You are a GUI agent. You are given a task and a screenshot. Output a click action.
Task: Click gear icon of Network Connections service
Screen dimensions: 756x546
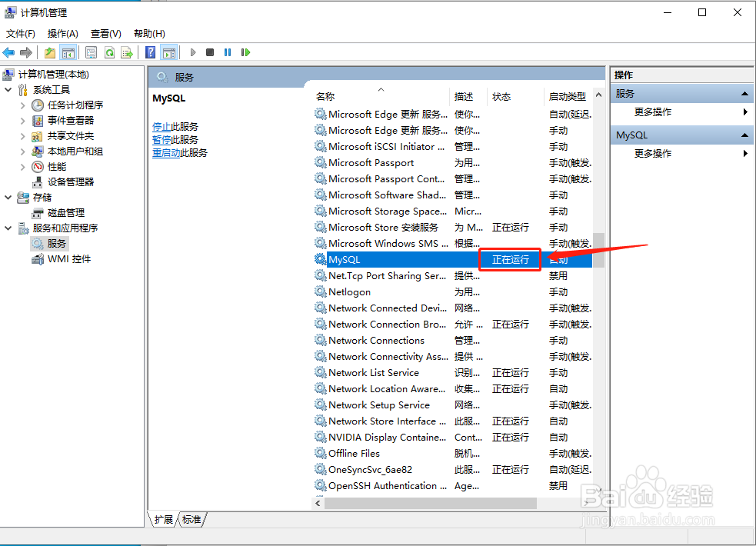[320, 340]
